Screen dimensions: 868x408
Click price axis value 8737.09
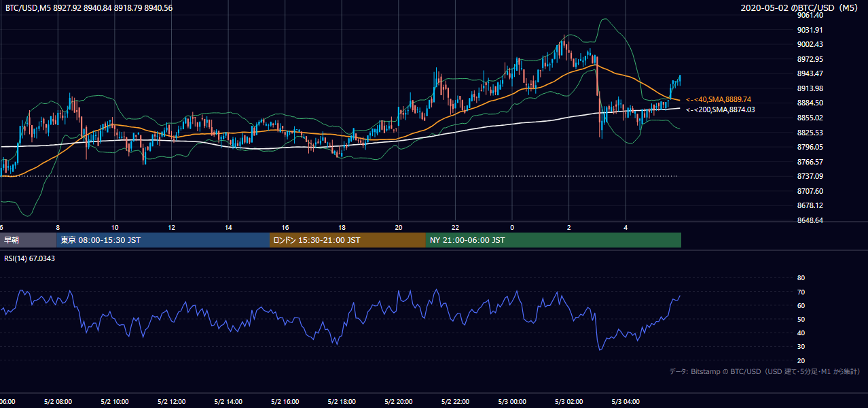810,176
